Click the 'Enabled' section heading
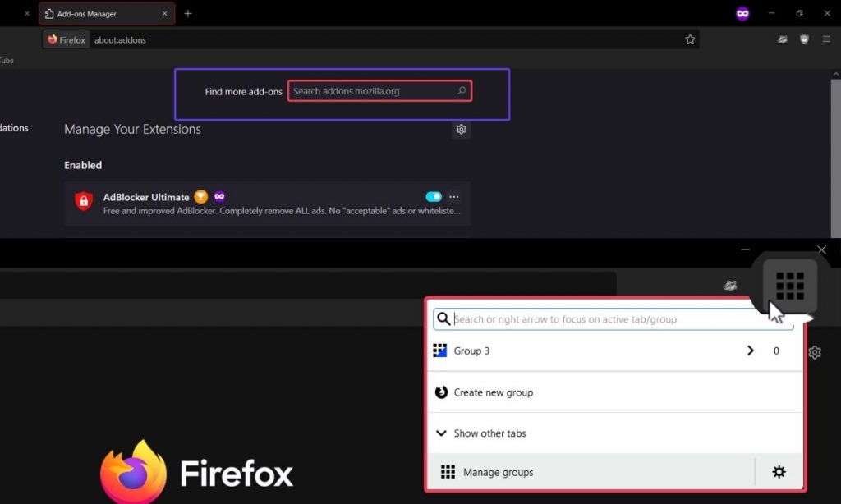The image size is (841, 504). (x=83, y=165)
